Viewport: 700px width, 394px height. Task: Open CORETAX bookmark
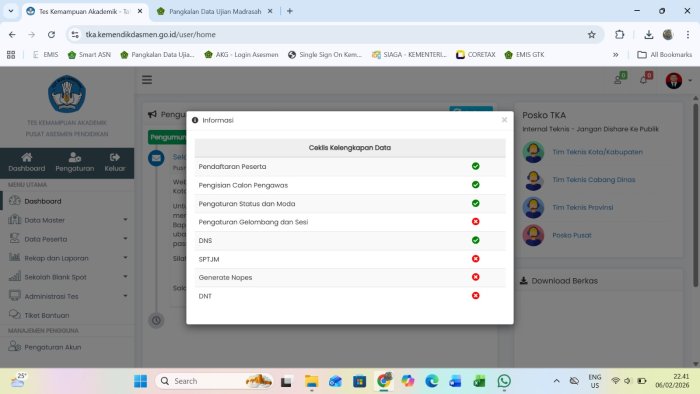[x=476, y=54]
